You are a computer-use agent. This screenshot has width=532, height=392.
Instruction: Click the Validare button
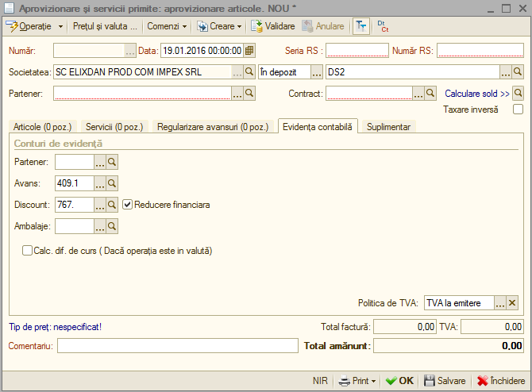tap(273, 26)
